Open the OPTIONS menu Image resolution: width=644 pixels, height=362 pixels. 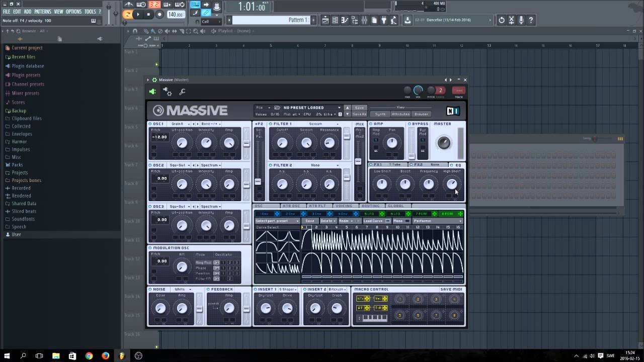point(73,12)
